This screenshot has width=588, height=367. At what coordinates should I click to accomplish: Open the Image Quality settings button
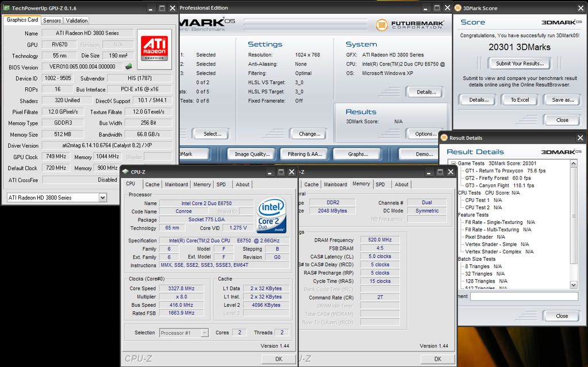252,154
